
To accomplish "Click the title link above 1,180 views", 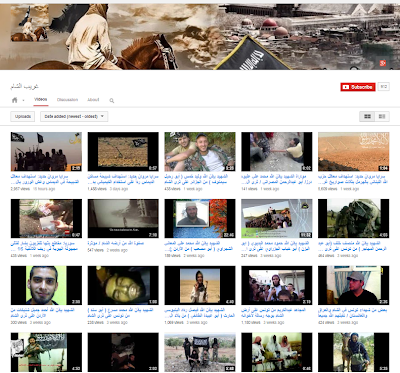I will (x=275, y=313).
